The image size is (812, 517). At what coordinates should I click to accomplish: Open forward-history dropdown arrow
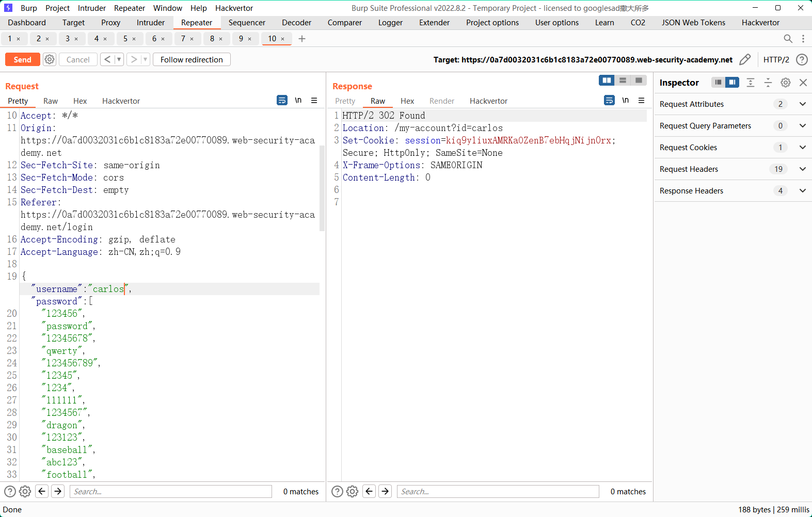146,59
